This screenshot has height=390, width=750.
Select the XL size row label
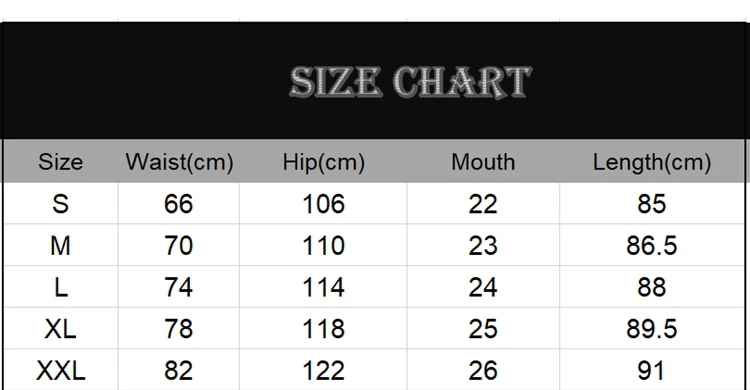[60, 329]
